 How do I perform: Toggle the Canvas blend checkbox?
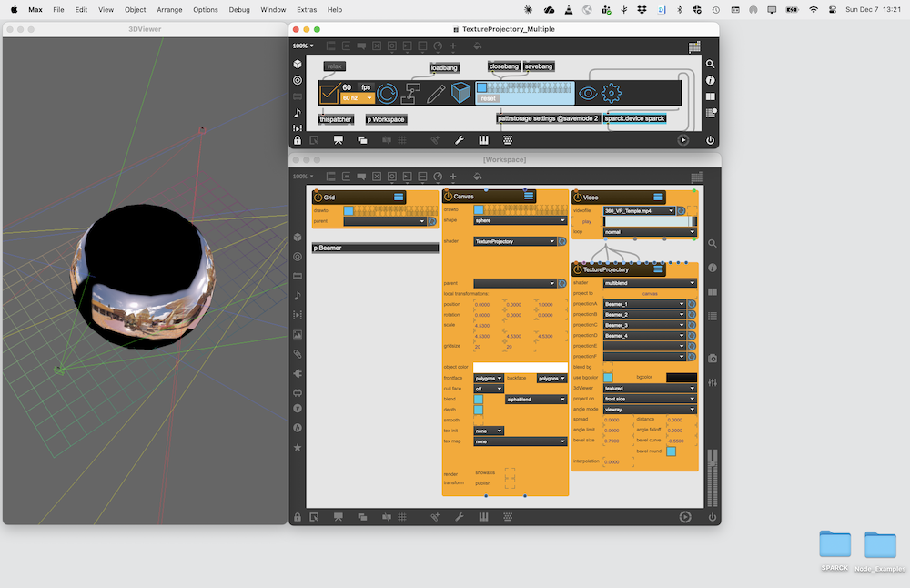click(479, 399)
